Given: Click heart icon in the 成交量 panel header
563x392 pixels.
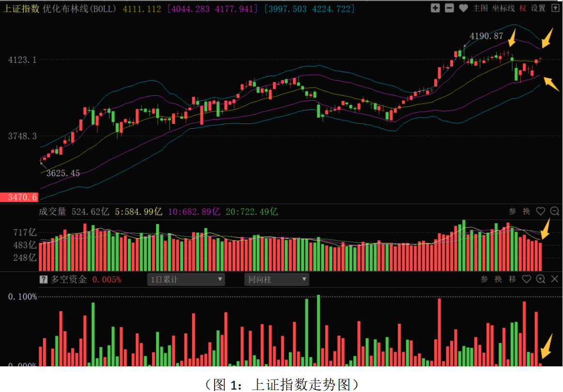Looking at the screenshot, I should 541,211.
